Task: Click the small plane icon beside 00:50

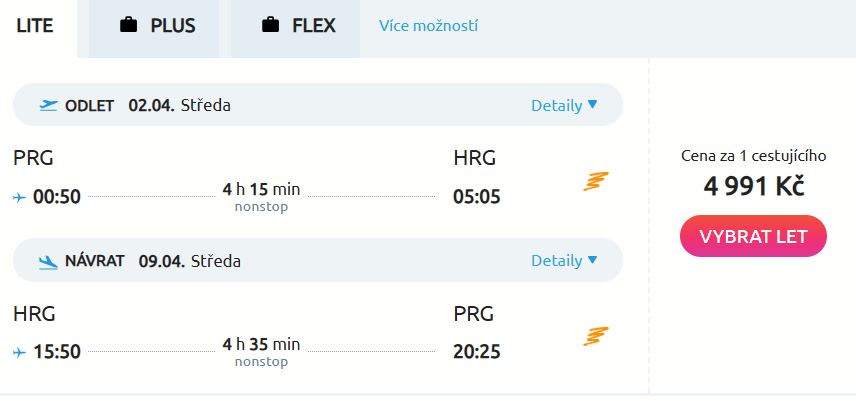Action: [19, 197]
